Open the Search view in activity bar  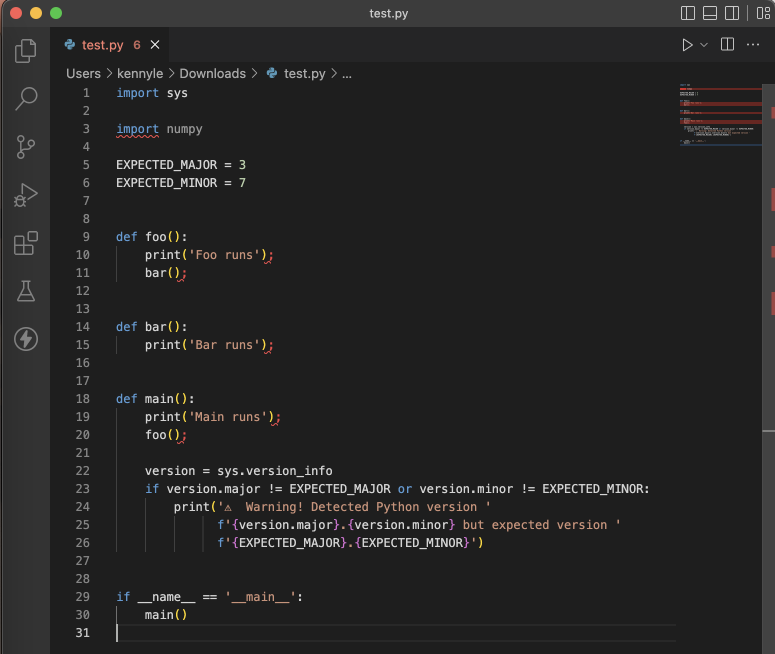(26, 98)
